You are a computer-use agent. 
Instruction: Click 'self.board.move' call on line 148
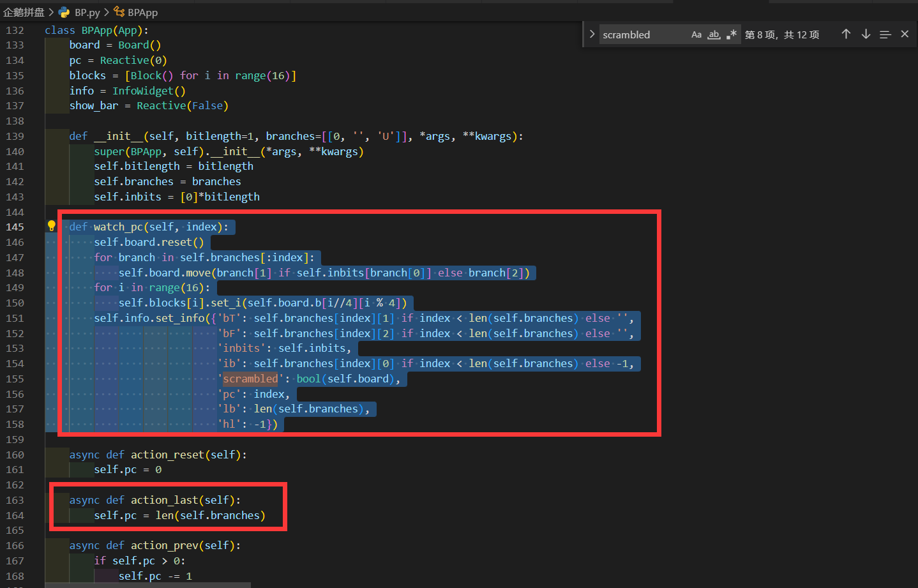click(164, 273)
